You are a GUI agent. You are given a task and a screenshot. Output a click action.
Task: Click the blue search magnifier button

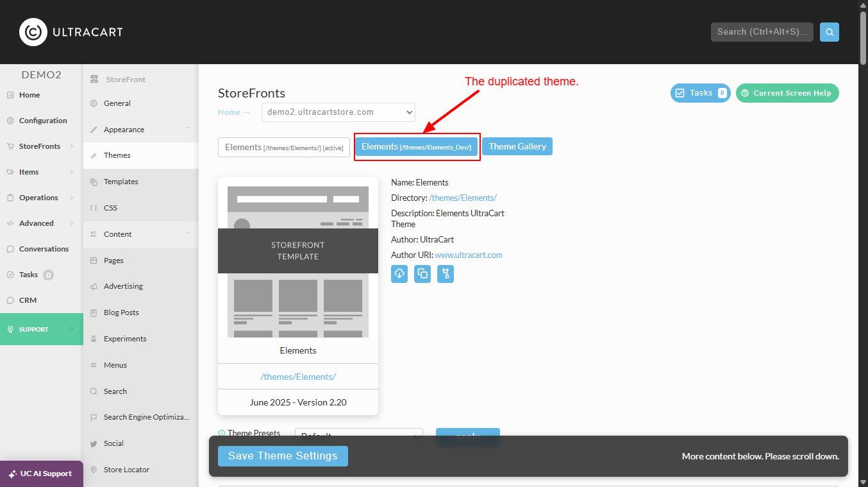(x=830, y=31)
